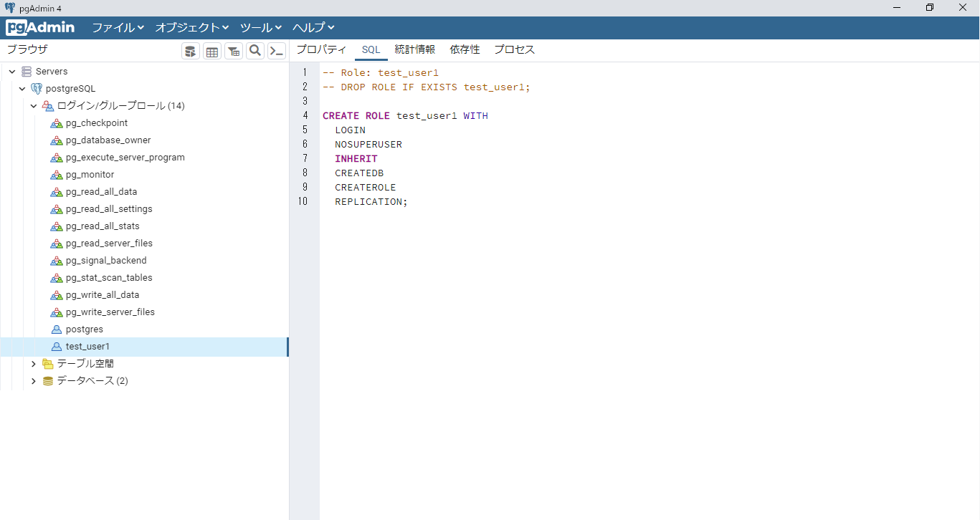Select the SQL tab
The height and width of the screenshot is (520, 980).
point(371,49)
